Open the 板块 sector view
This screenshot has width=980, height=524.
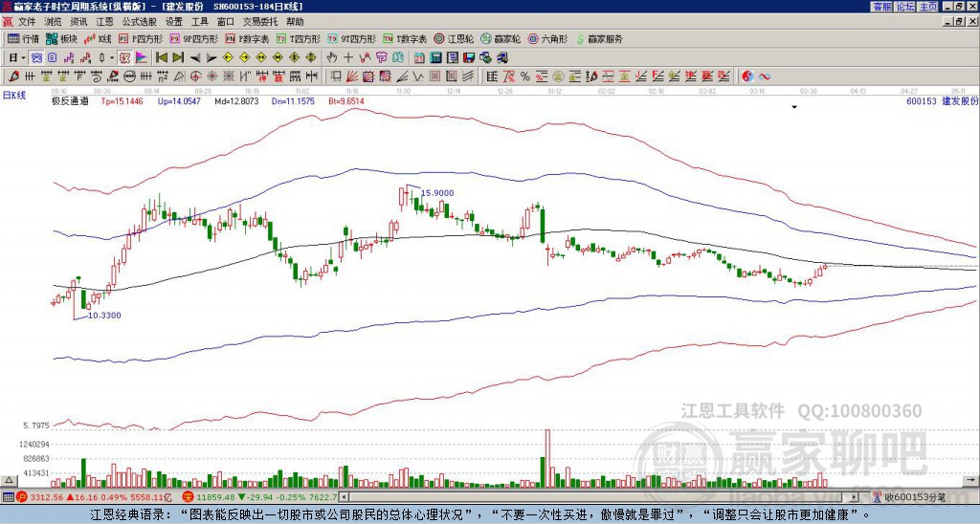point(62,38)
